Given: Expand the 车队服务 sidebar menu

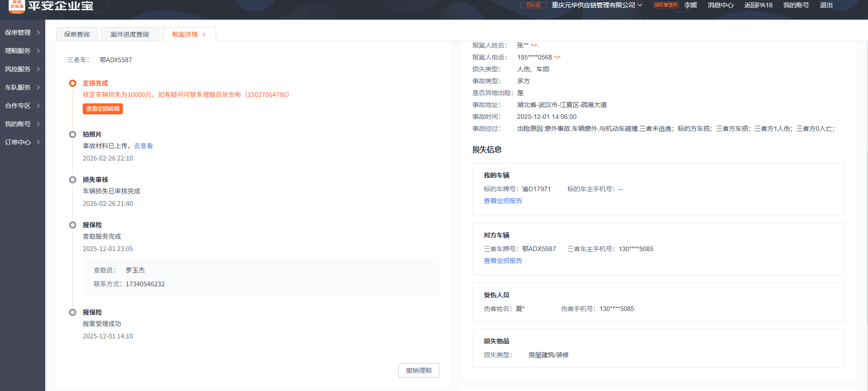Looking at the screenshot, I should coord(22,87).
